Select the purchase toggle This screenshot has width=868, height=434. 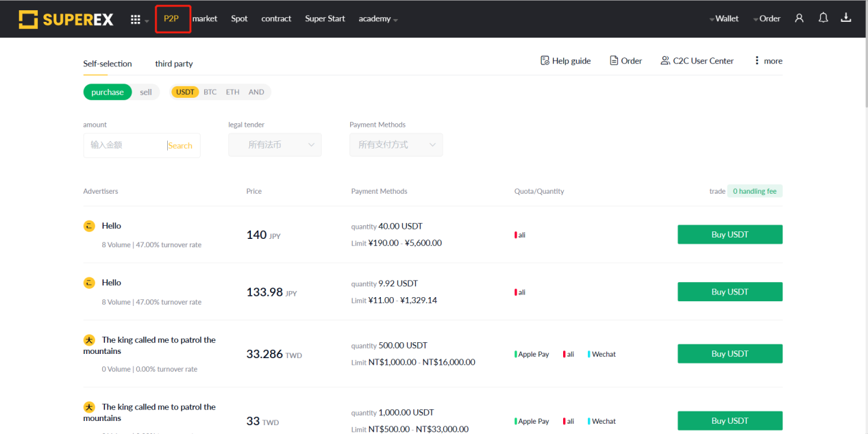coord(108,92)
